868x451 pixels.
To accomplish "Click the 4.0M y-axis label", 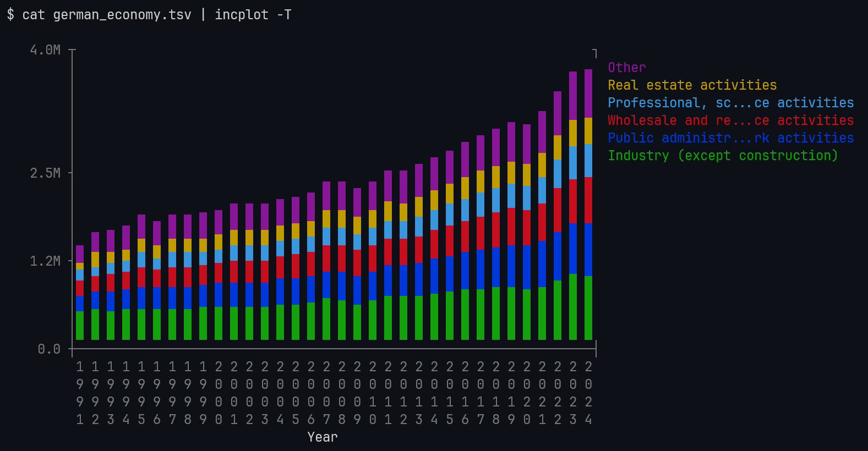I will coord(45,50).
